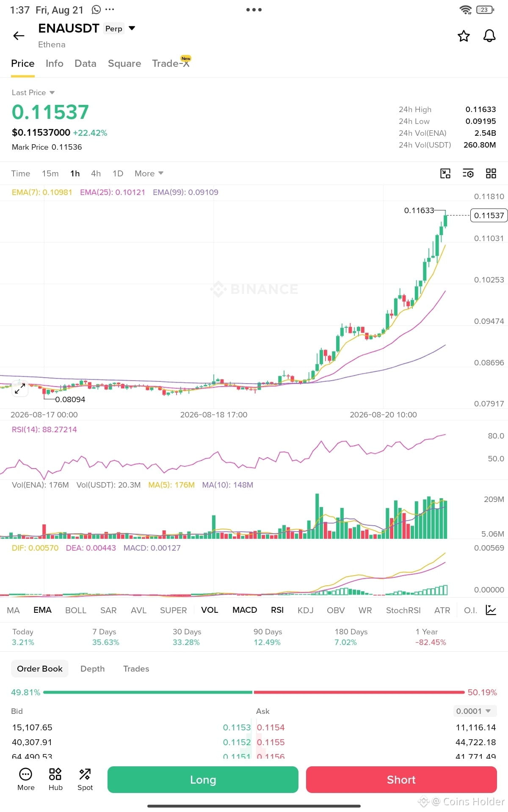This screenshot has height=812, width=508.
Task: Select the 1D timeframe
Action: coord(118,173)
